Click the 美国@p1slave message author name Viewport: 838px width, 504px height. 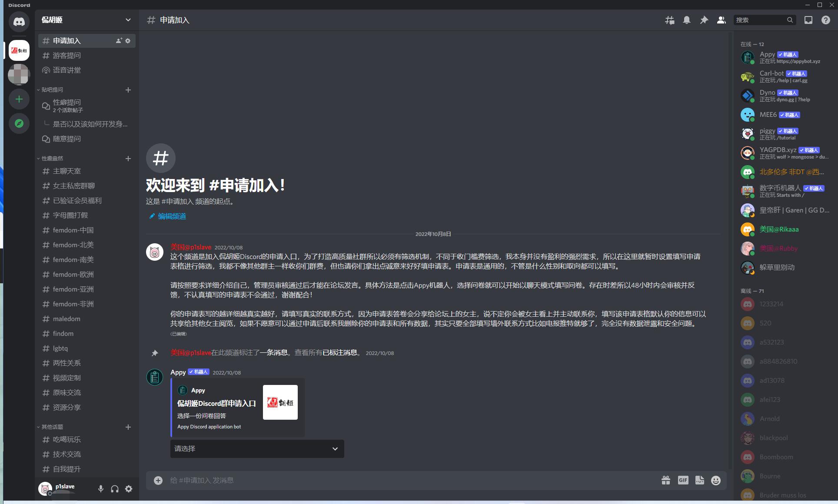(191, 247)
